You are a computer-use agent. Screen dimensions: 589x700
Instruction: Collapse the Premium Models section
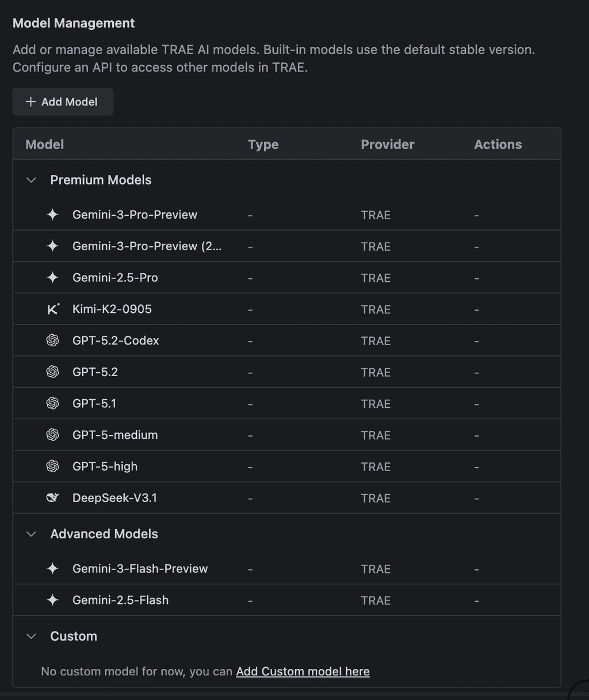31,179
